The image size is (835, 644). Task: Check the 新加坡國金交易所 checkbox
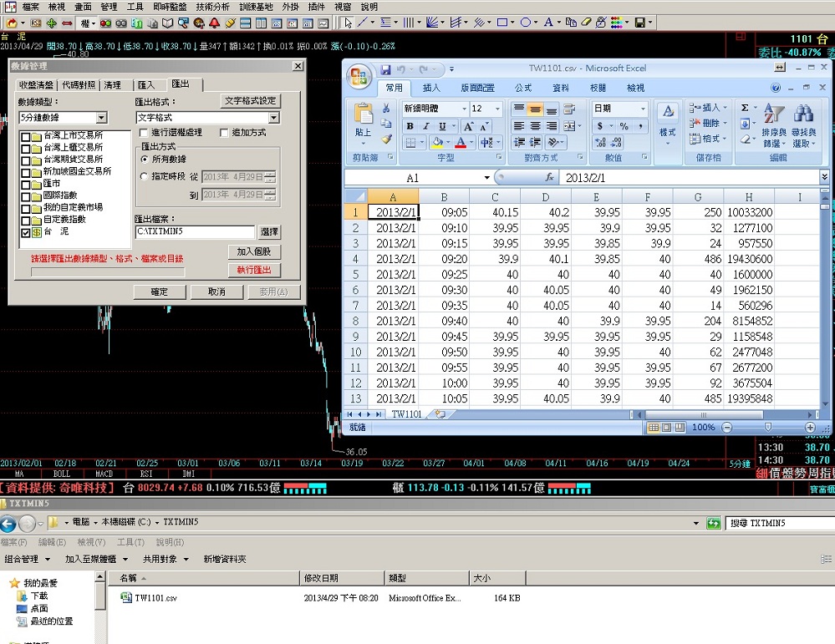click(25, 172)
